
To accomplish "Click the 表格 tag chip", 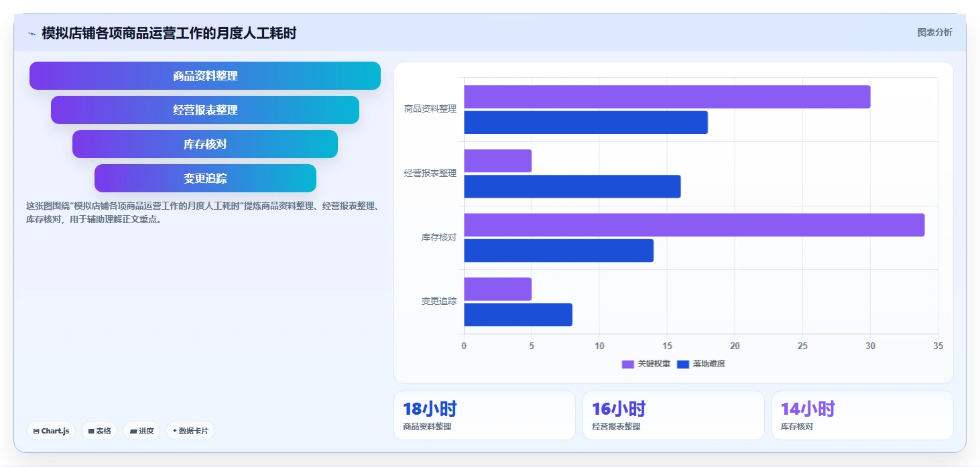I will (x=99, y=431).
